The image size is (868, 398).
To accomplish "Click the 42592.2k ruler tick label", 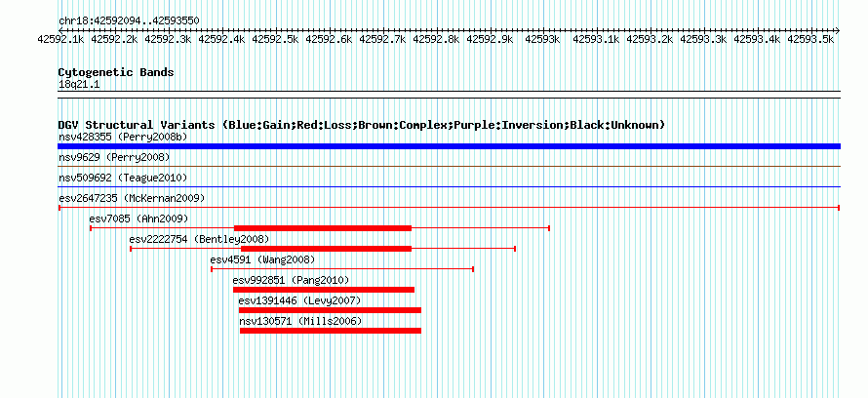I will [x=114, y=39].
